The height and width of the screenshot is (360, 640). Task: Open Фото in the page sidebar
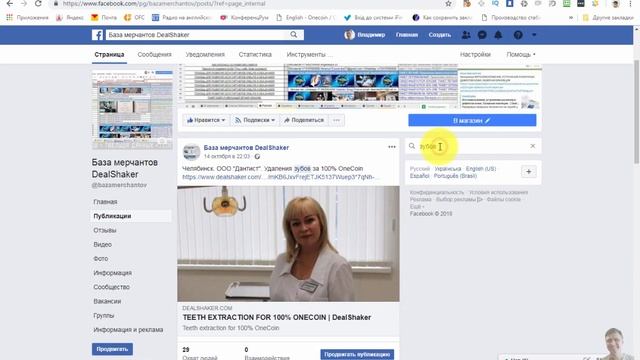pyautogui.click(x=101, y=259)
